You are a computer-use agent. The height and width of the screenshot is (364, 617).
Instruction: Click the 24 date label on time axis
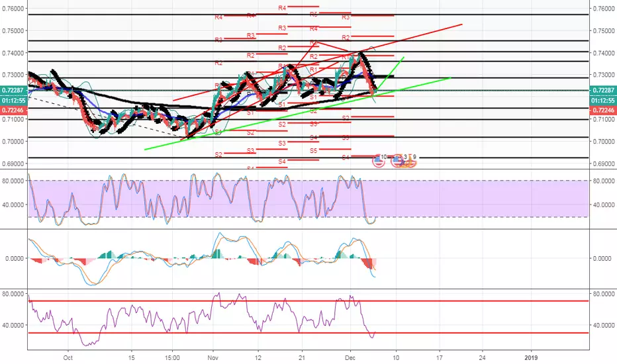(483, 357)
